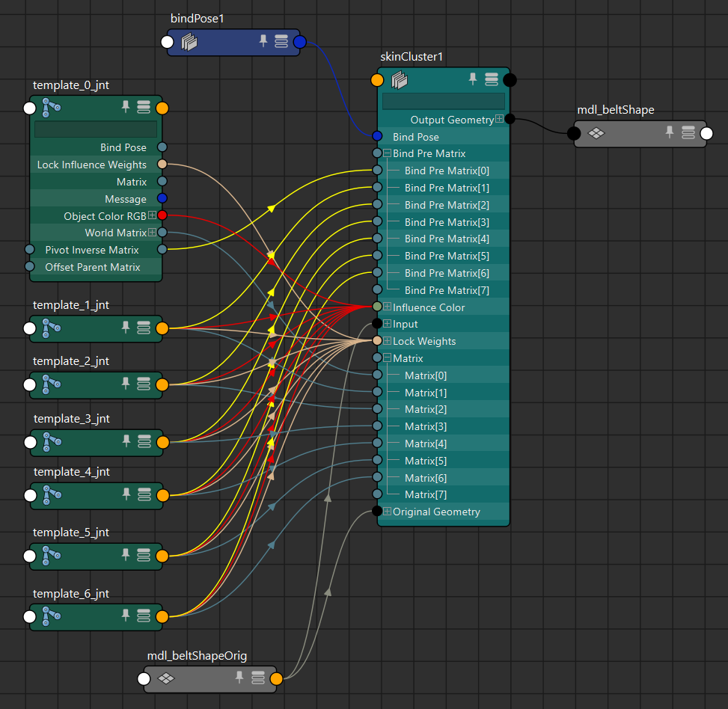This screenshot has width=728, height=709.
Task: Click the bindPose1 node icon
Action: pyautogui.click(x=189, y=43)
